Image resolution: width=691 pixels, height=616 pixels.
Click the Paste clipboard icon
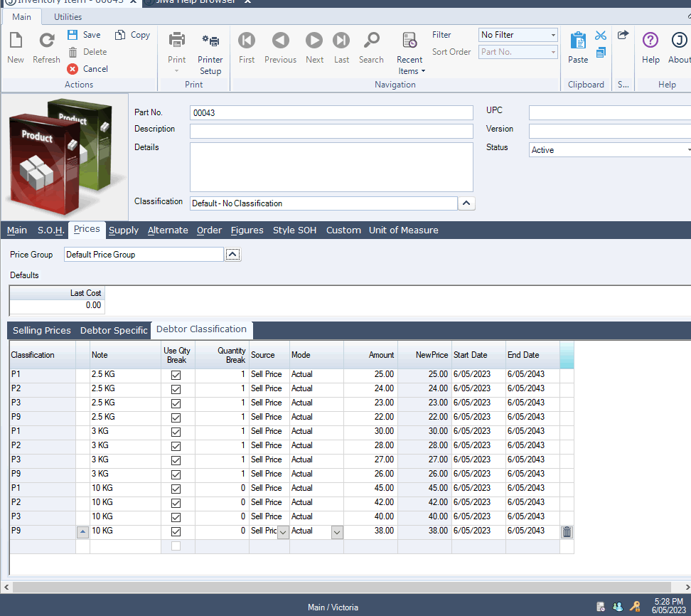[x=577, y=41]
